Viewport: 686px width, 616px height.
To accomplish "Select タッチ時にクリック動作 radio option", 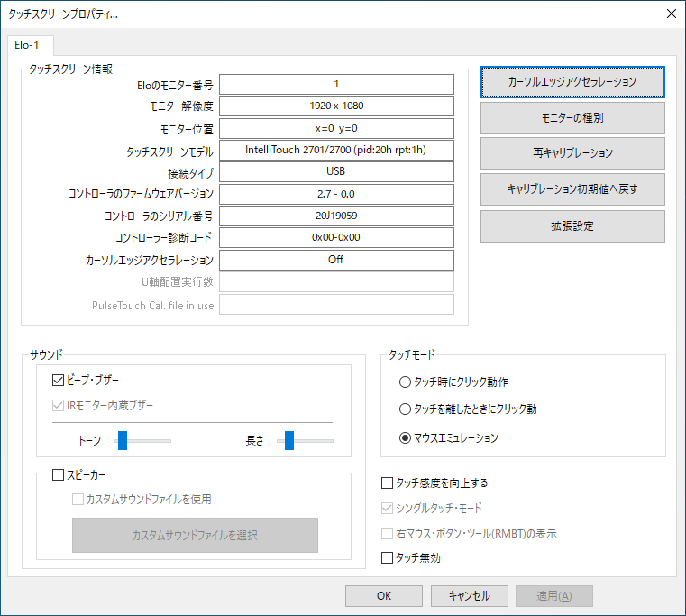I will coord(407,382).
